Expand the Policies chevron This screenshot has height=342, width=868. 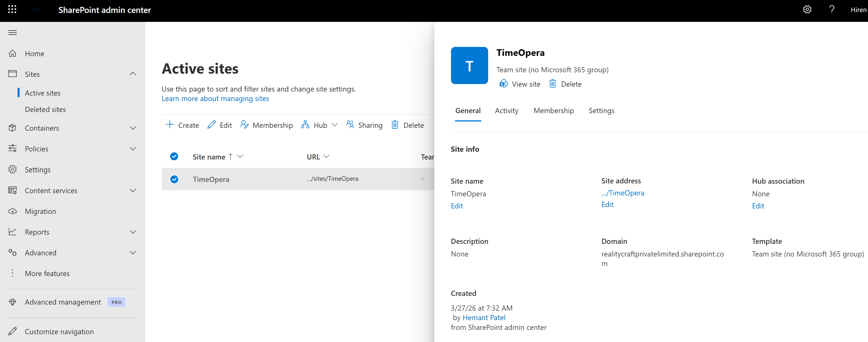(x=133, y=149)
